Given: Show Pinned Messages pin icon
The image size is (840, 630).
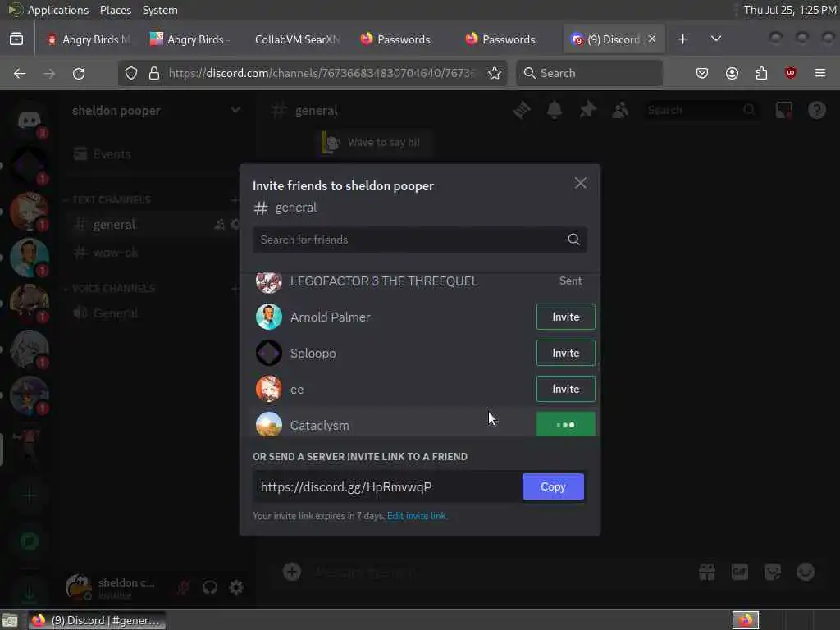Looking at the screenshot, I should click(587, 111).
